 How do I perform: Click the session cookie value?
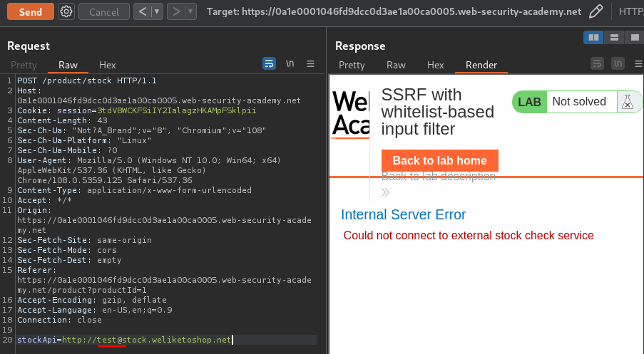[177, 110]
